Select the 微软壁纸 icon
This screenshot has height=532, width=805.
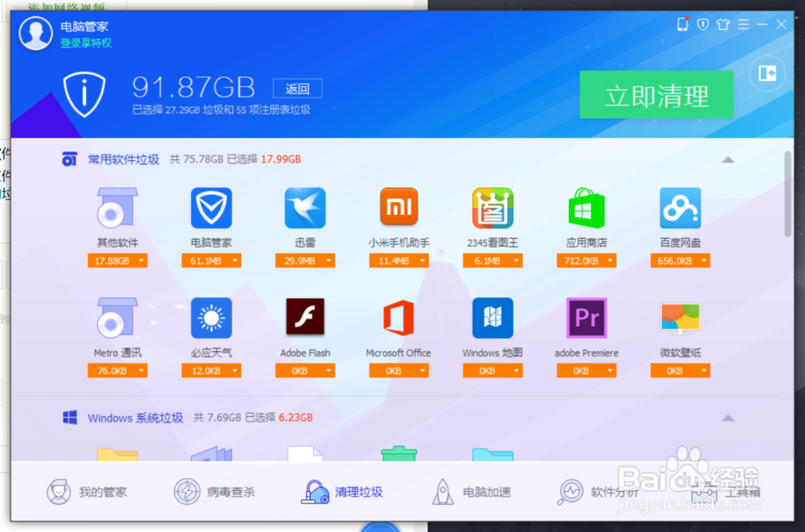(680, 319)
